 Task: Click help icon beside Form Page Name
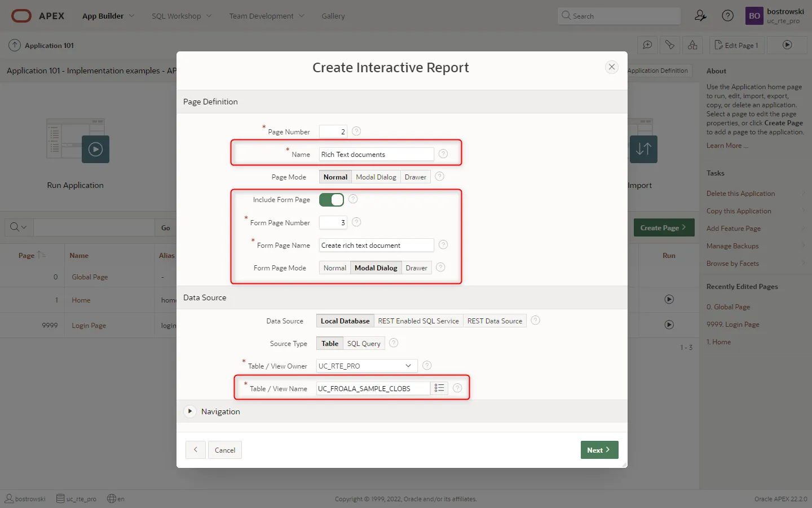[443, 245]
